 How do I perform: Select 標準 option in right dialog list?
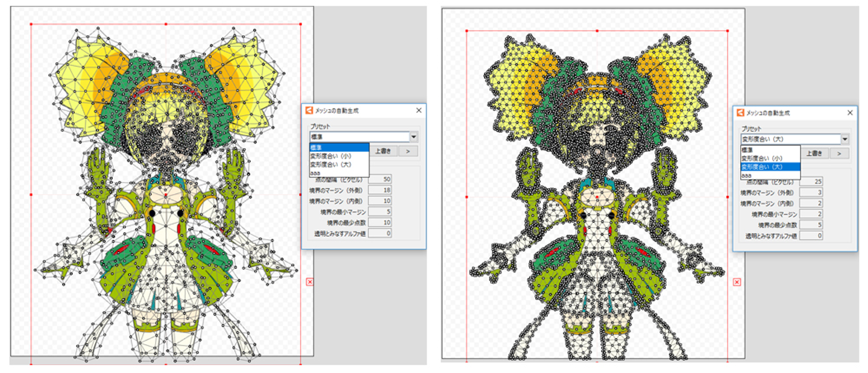[770, 149]
